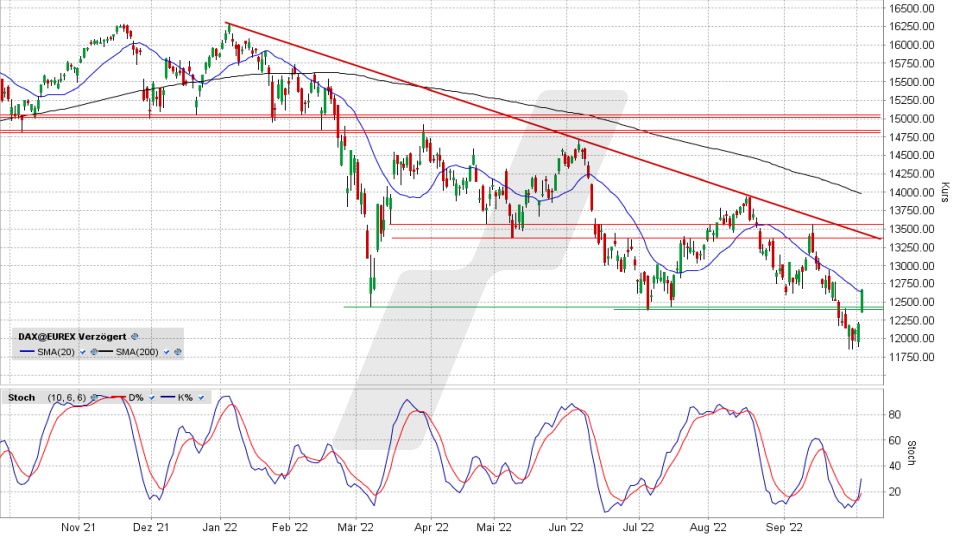Toggle SMA(20) visibility checkmark

[x=83, y=352]
